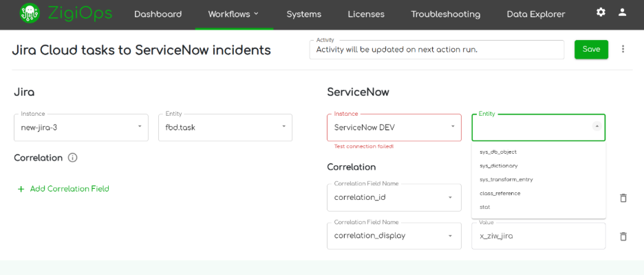Click the plus icon for Add Correlation Field
This screenshot has height=275, width=644.
[x=21, y=189]
